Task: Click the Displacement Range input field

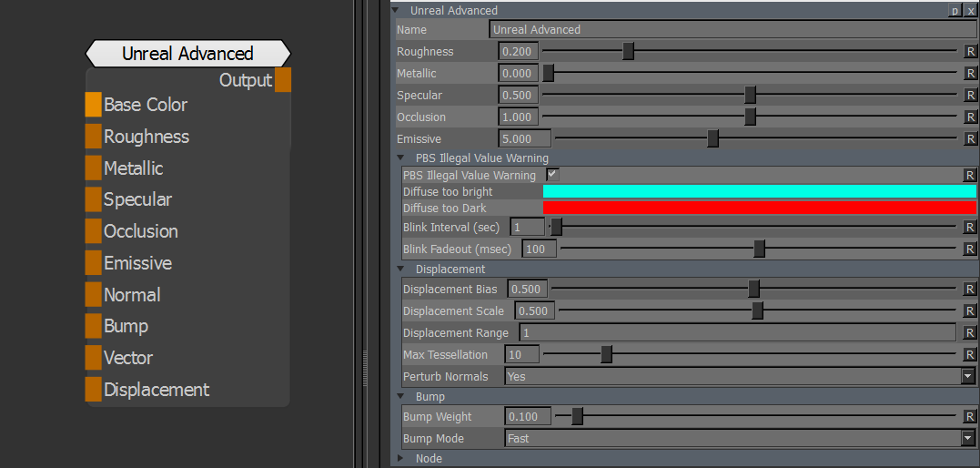Action: [737, 333]
